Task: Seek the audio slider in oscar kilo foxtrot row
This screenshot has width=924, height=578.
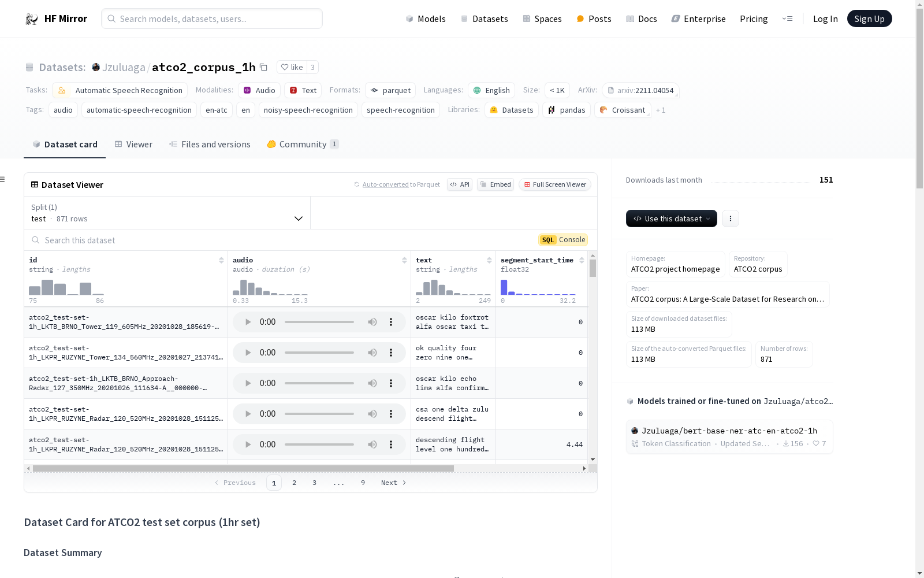Action: click(319, 322)
